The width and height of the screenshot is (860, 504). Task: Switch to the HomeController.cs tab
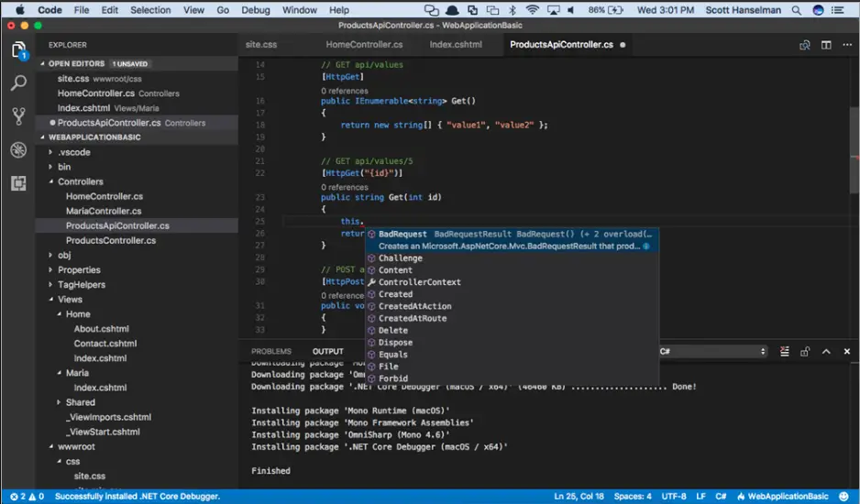coord(364,45)
